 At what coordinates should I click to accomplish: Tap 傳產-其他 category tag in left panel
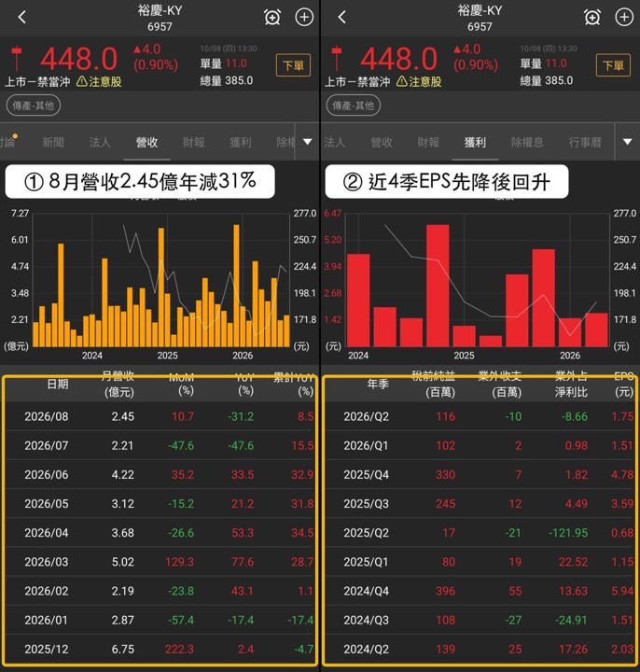coord(34,105)
